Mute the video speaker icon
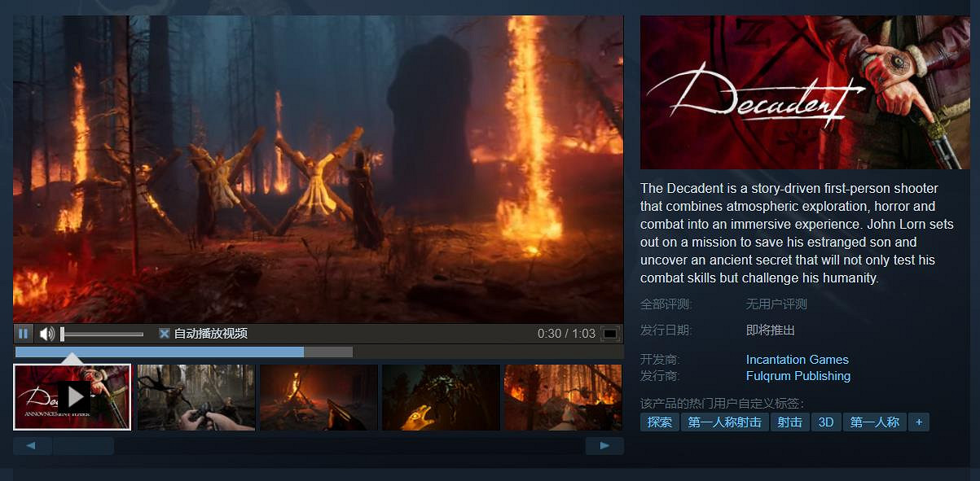 coord(46,334)
